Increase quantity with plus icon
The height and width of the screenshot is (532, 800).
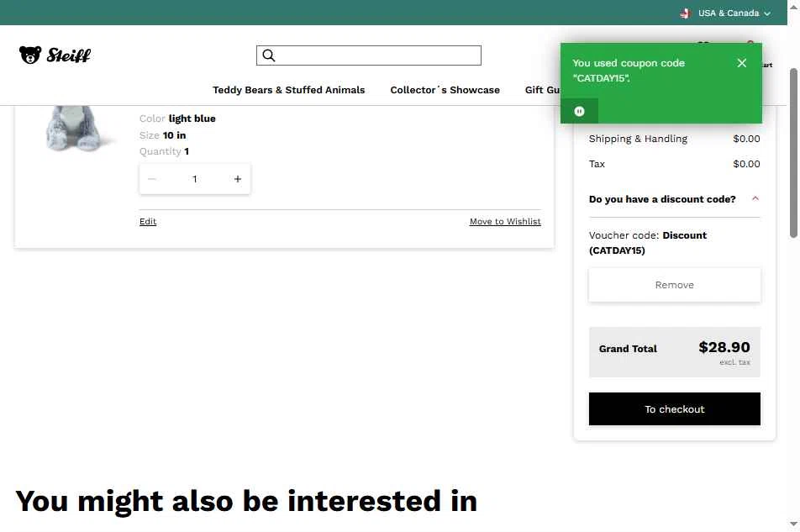237,179
